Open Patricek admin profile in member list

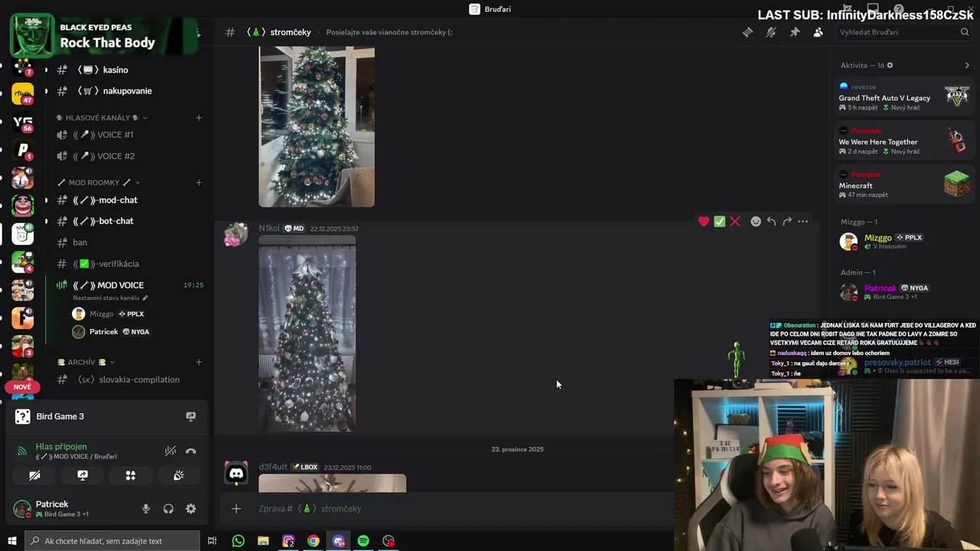904,292
